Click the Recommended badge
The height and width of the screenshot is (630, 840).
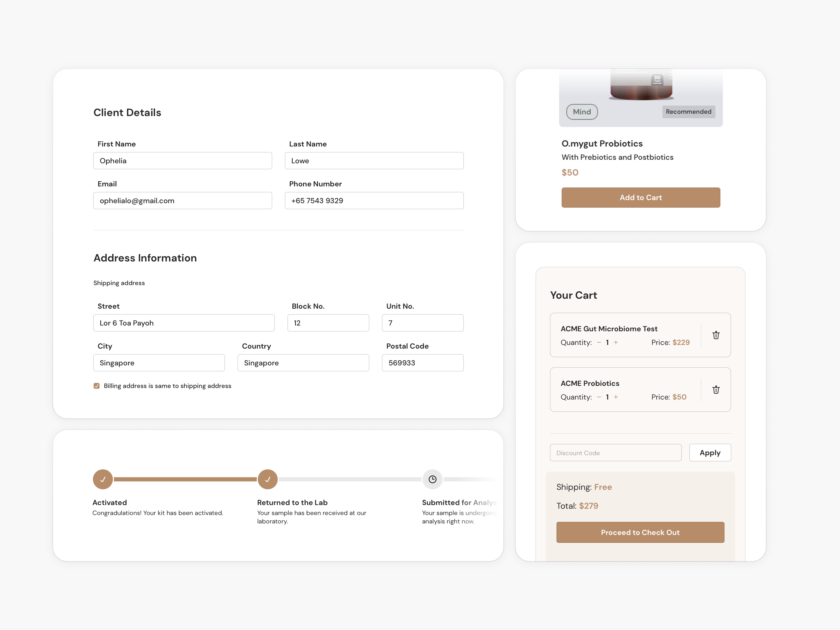click(x=689, y=112)
